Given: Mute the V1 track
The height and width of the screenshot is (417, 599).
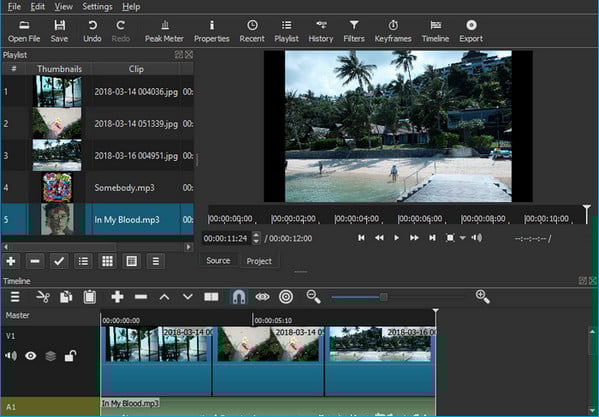Looking at the screenshot, I should click(11, 356).
